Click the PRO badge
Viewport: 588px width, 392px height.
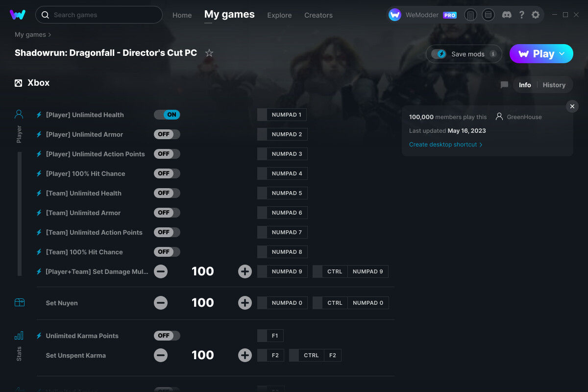(x=450, y=15)
